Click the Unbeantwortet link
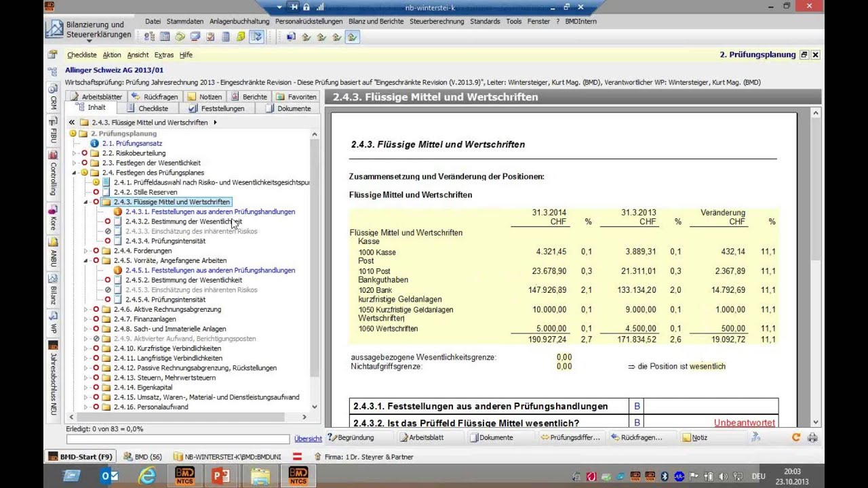This screenshot has width=868, height=488. click(744, 423)
